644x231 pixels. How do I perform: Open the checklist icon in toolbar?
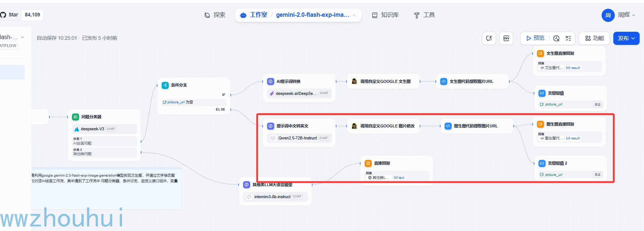pos(568,38)
